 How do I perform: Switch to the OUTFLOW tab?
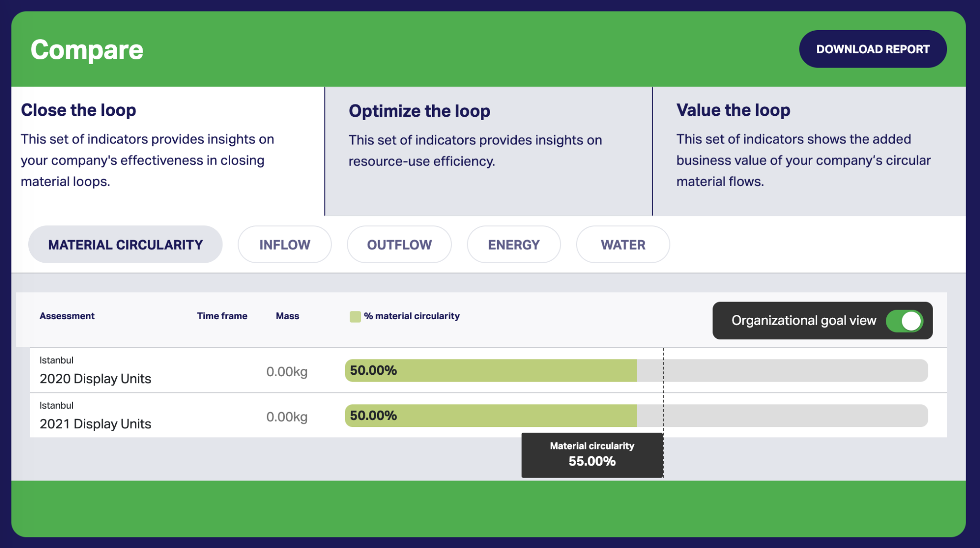pyautogui.click(x=399, y=244)
